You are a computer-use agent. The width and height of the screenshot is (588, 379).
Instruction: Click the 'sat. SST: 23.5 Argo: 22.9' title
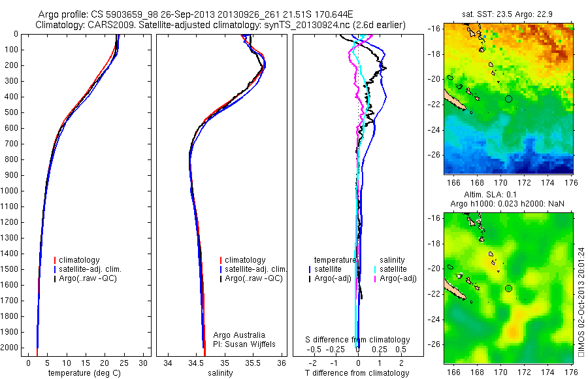pyautogui.click(x=507, y=14)
